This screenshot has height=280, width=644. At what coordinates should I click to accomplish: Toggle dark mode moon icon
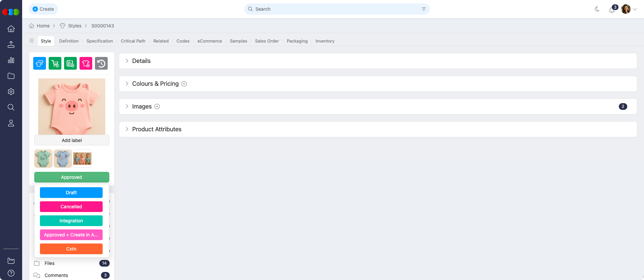597,9
